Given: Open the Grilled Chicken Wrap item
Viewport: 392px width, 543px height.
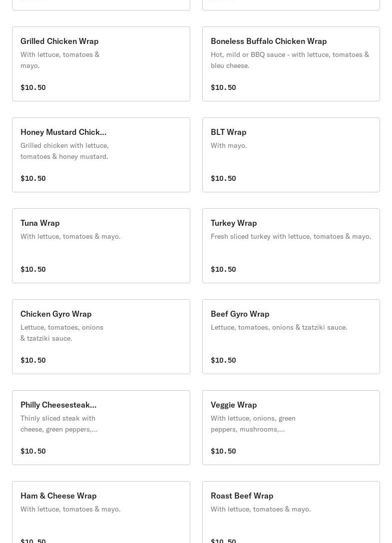Looking at the screenshot, I should (101, 64).
